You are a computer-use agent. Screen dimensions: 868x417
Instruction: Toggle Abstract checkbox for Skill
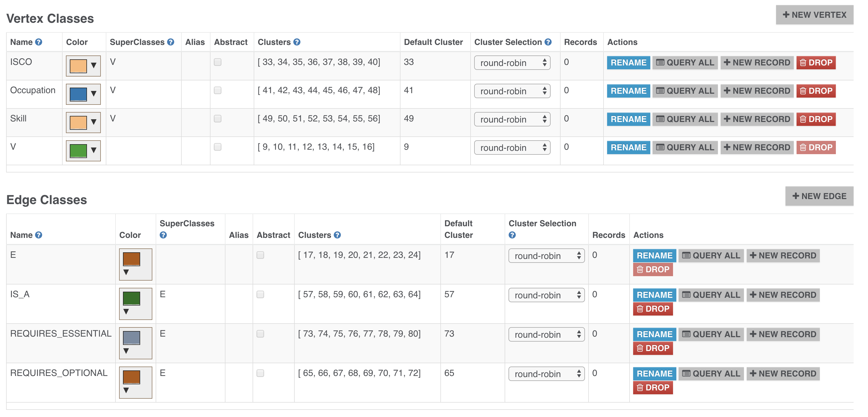point(218,119)
